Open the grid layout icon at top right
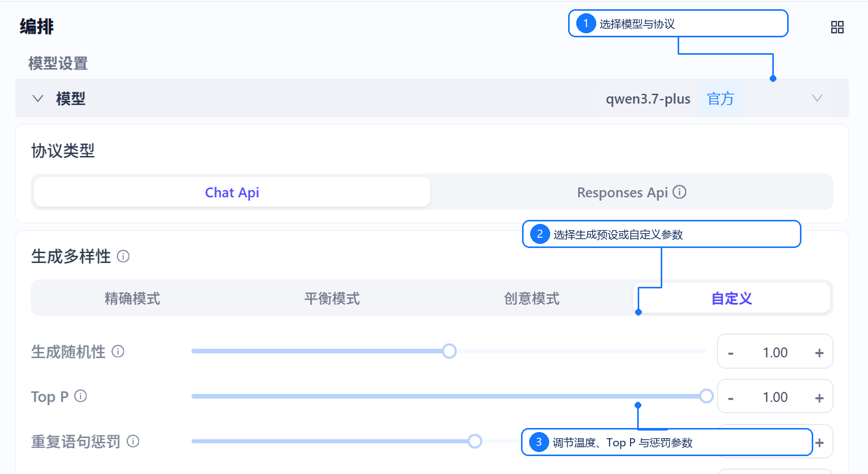 coord(837,27)
